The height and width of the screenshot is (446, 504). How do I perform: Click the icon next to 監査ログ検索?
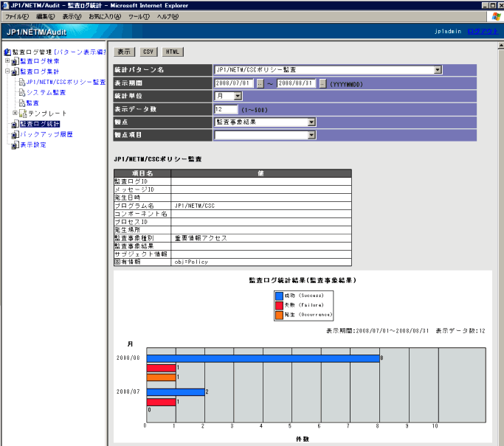coord(15,61)
